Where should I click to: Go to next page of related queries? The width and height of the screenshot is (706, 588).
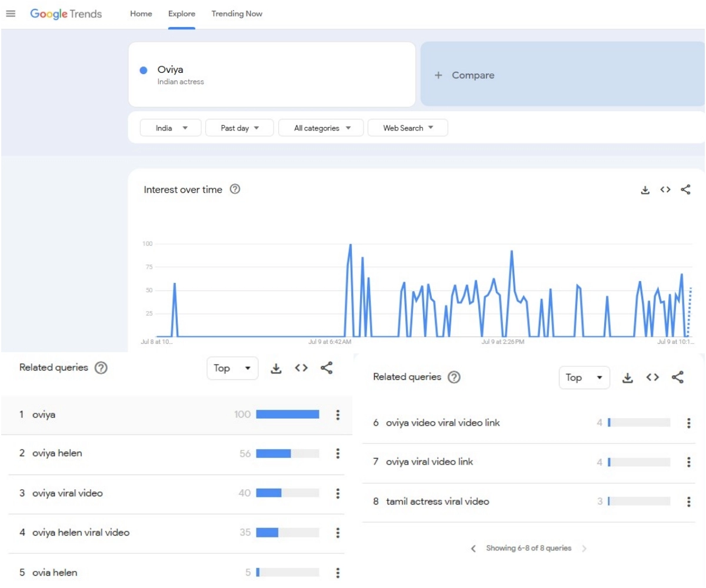(x=584, y=548)
